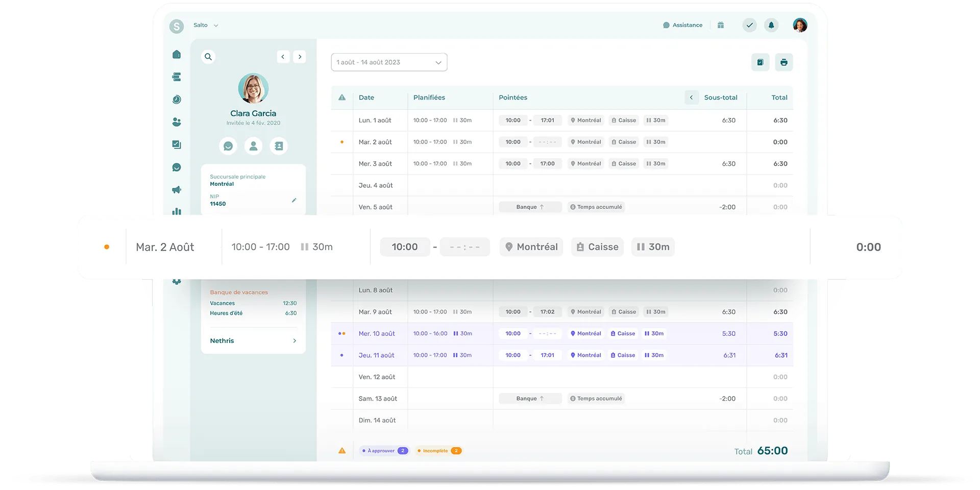
Task: Expand the Salto account dropdown
Action: [x=206, y=25]
